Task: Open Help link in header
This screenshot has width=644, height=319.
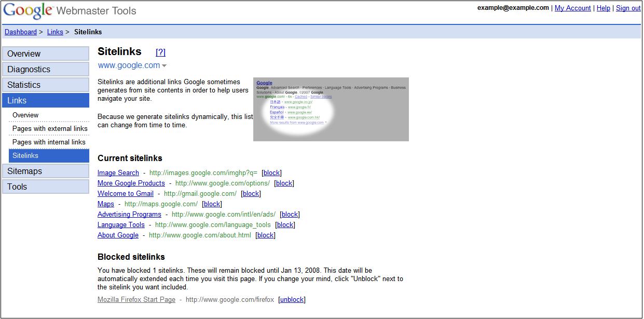Action: click(x=604, y=8)
